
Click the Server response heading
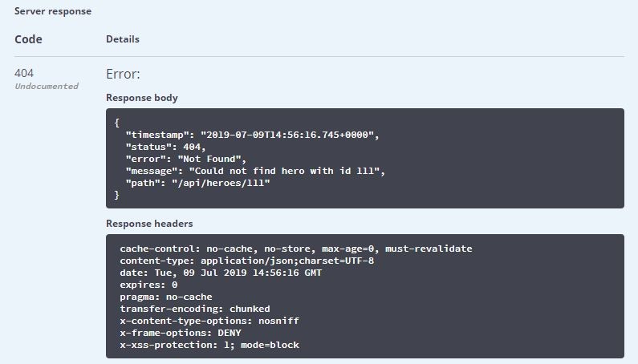(x=53, y=11)
